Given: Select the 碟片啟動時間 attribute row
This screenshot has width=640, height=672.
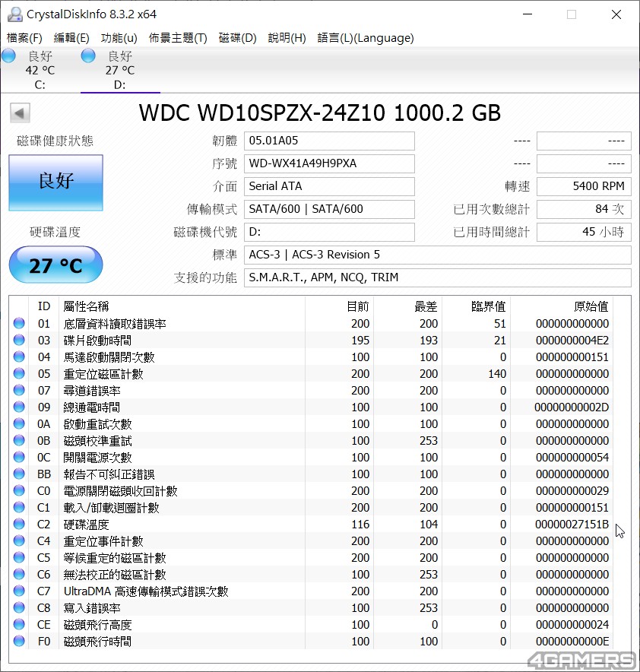Looking at the screenshot, I should tap(311, 340).
